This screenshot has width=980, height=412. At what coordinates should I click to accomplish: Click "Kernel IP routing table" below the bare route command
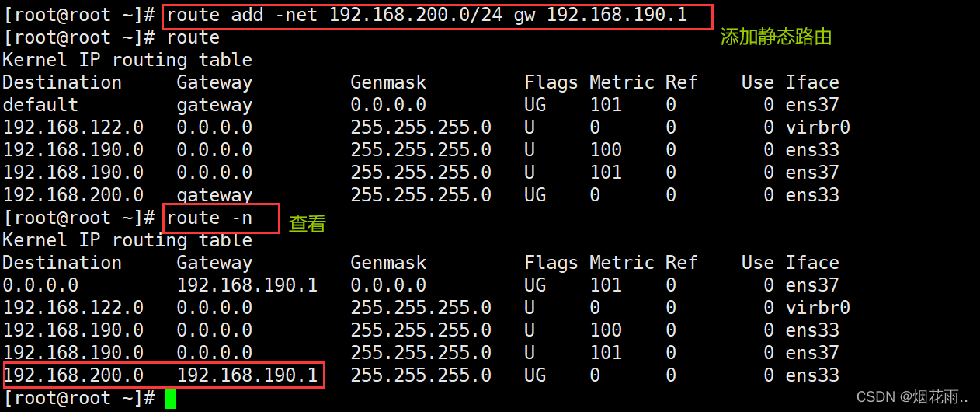127,60
